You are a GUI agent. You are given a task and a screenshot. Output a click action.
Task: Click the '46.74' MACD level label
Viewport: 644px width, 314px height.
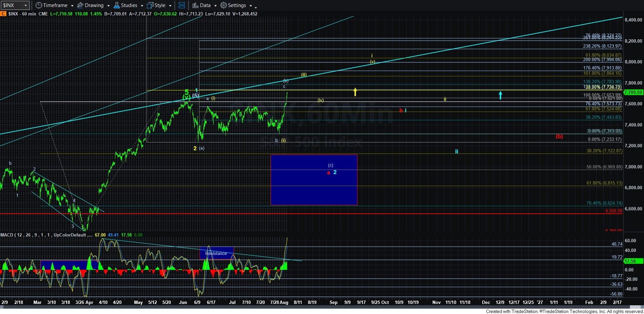(617, 244)
